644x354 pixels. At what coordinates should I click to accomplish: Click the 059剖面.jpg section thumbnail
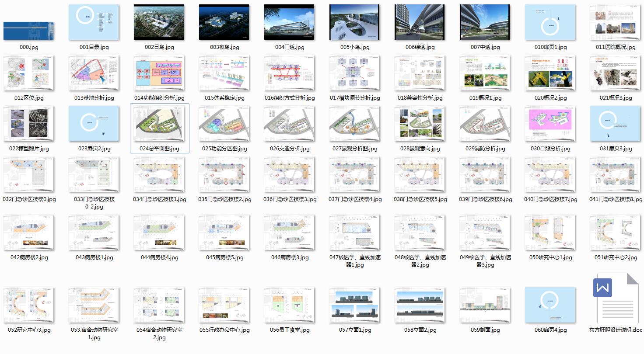485,305
